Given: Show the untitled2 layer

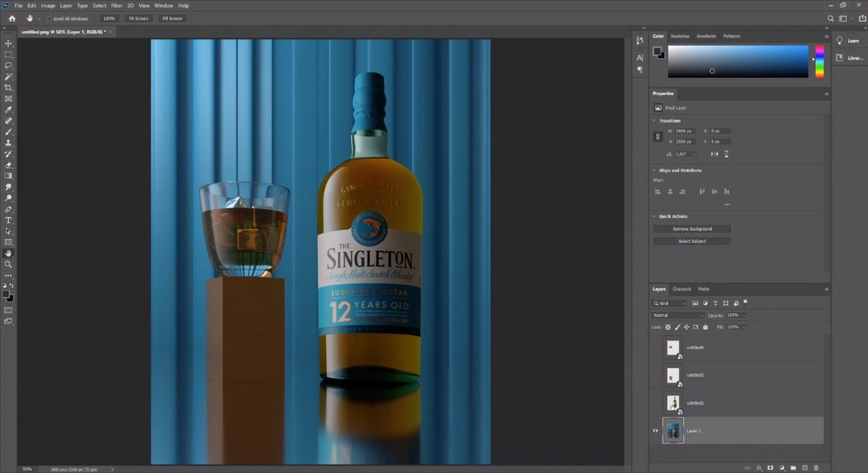Looking at the screenshot, I should coord(655,403).
